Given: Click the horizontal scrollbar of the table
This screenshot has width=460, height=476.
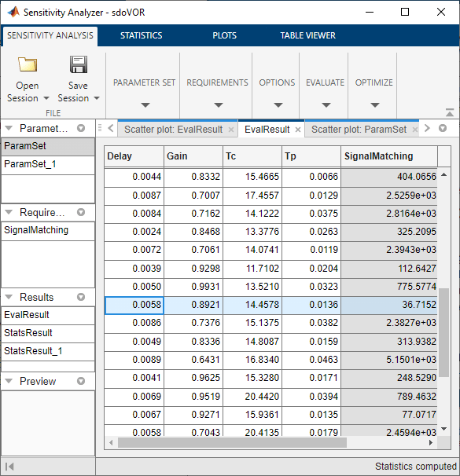Looking at the screenshot, I should [232, 443].
